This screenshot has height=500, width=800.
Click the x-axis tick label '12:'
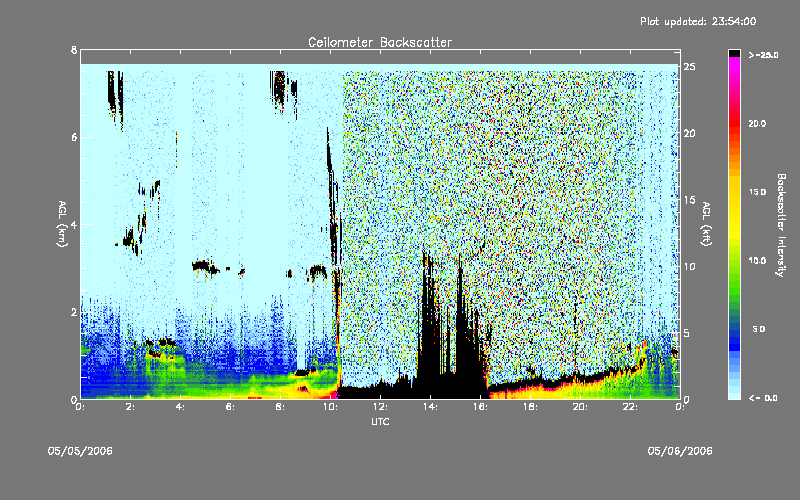381,407
